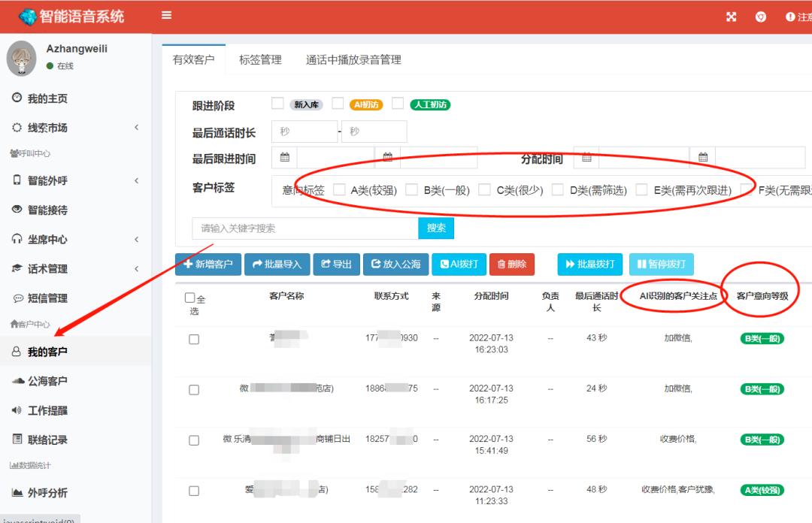The image size is (812, 523).
Task: Click the 新增客户 button
Action: (x=208, y=265)
